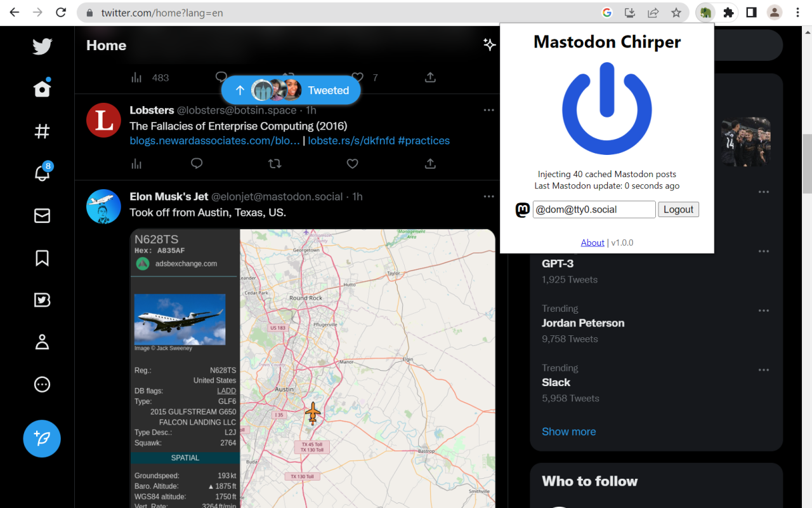Open the blogs.newardassociates.com link
This screenshot has height=508, width=812.
pos(215,141)
